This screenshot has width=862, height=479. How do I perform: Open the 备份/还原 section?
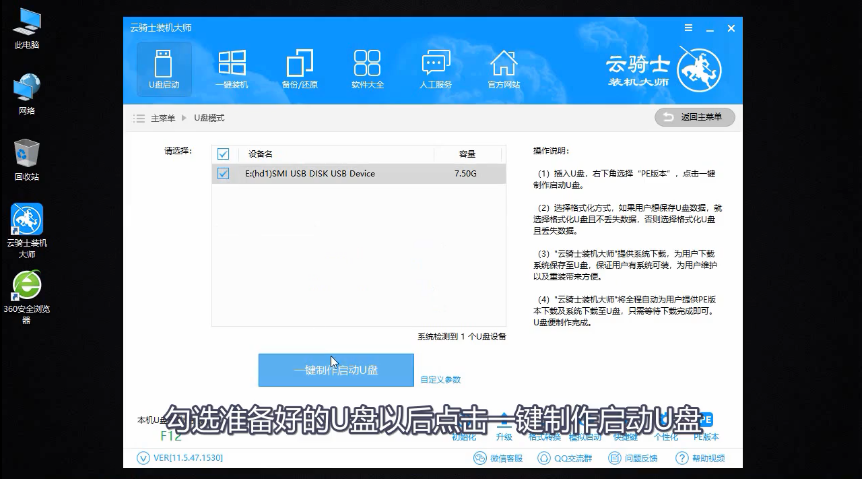(300, 69)
